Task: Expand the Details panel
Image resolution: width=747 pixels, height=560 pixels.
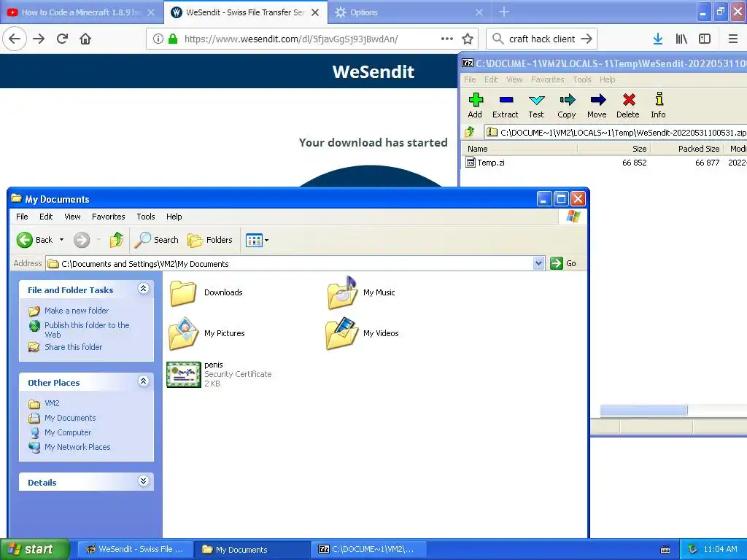Action: point(144,481)
